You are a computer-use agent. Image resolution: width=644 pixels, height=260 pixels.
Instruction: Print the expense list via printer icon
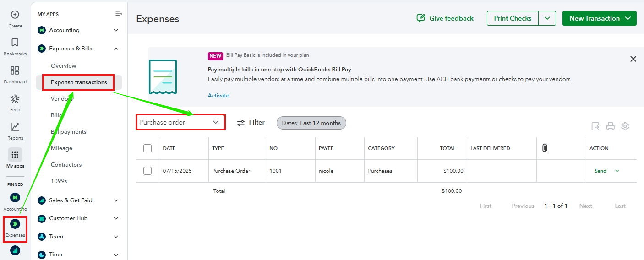[610, 126]
